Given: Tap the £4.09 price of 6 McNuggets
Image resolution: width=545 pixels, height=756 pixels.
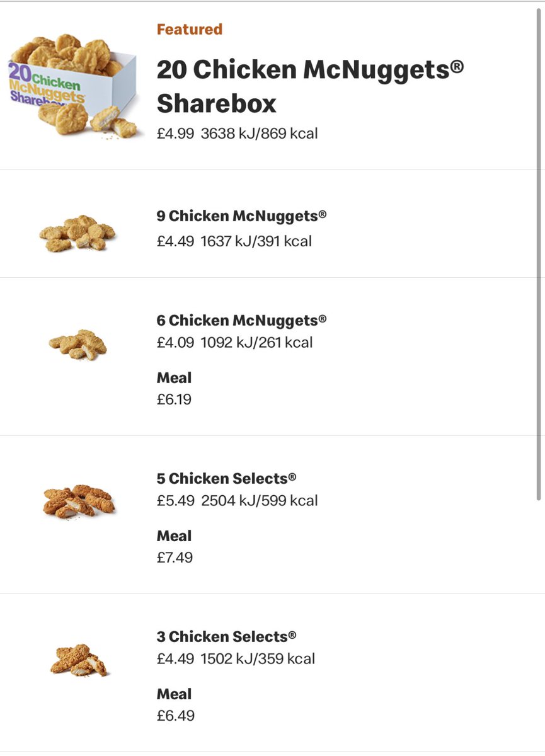Looking at the screenshot, I should [175, 343].
